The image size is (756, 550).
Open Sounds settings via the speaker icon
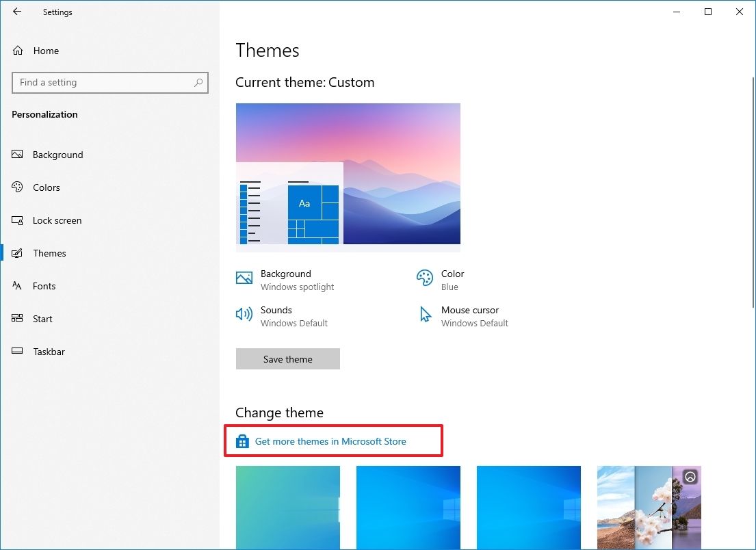click(244, 314)
